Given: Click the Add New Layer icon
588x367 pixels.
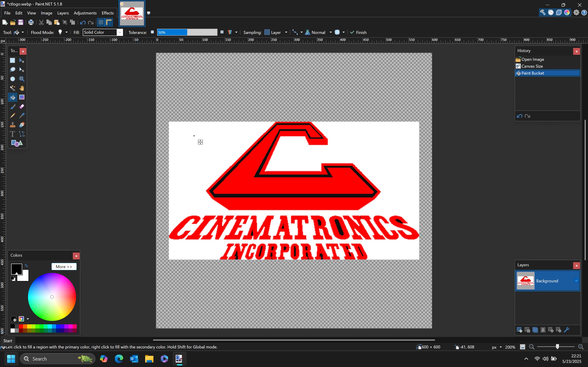Looking at the screenshot, I should click(519, 330).
